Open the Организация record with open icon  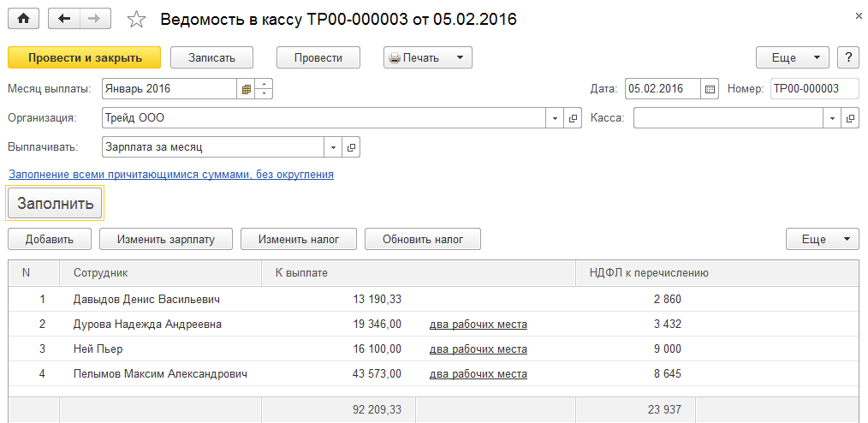point(574,118)
